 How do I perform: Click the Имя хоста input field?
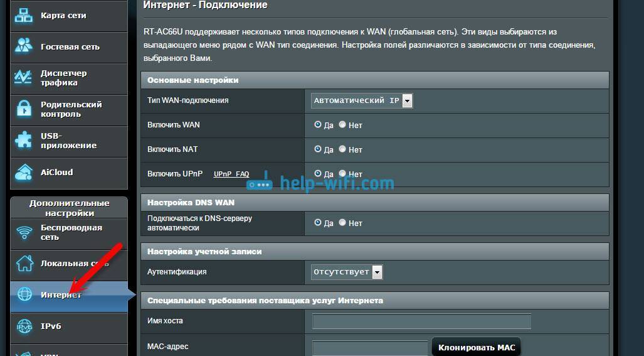(421, 321)
